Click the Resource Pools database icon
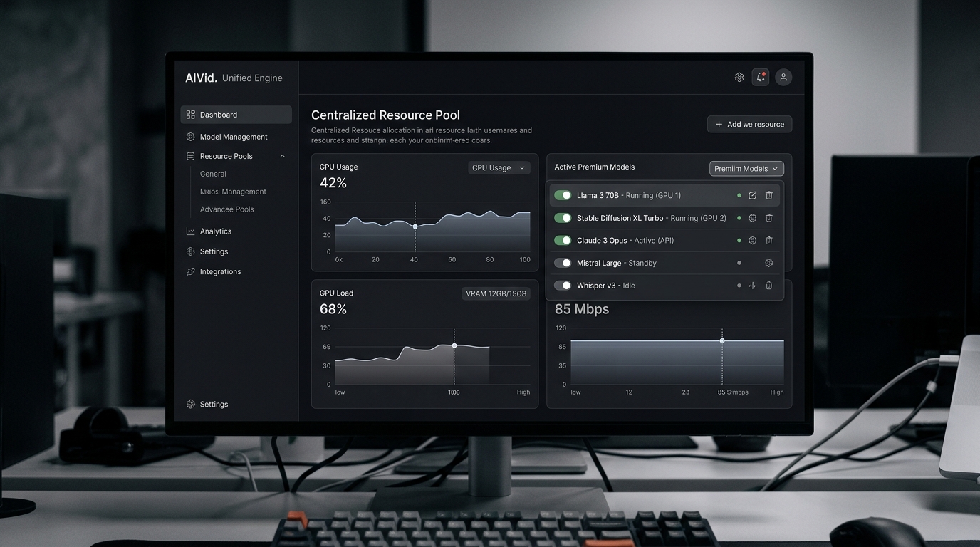Screen dimensions: 980x547 pyautogui.click(x=190, y=156)
